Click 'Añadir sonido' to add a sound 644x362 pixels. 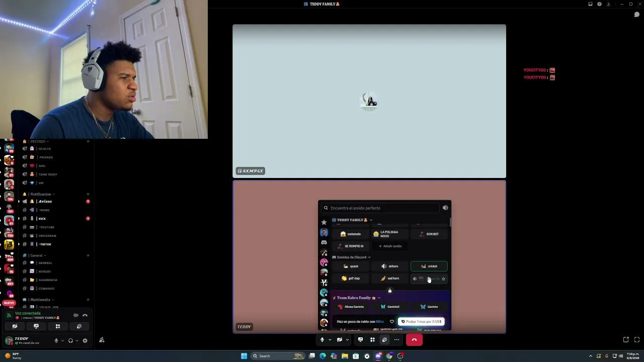coord(390,246)
